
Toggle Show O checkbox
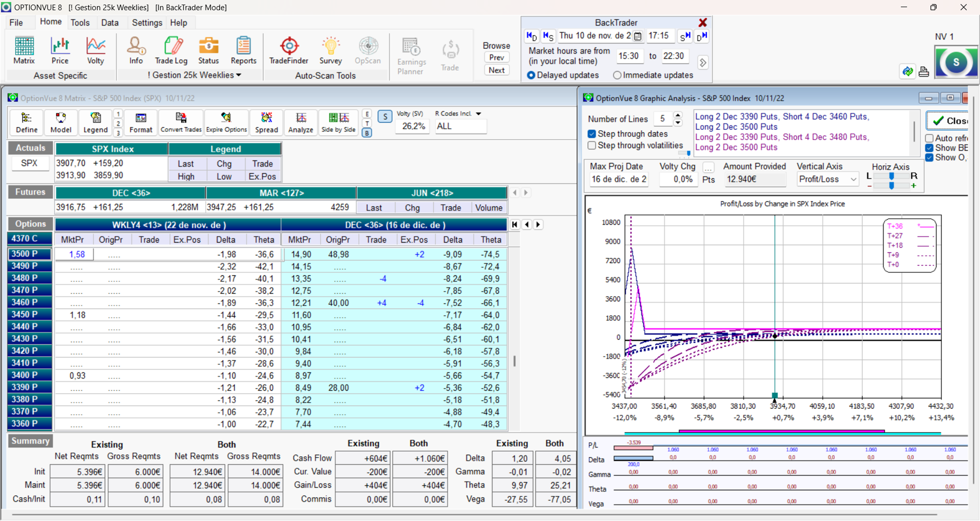929,158
